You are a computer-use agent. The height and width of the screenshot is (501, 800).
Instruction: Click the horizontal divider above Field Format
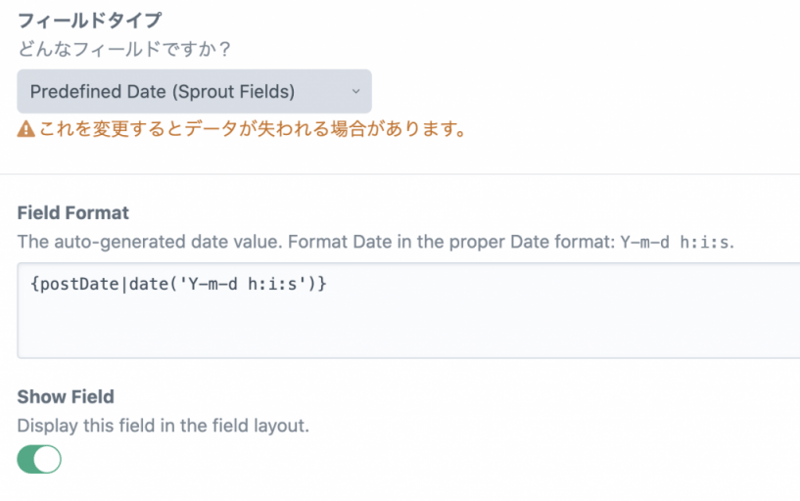click(400, 174)
